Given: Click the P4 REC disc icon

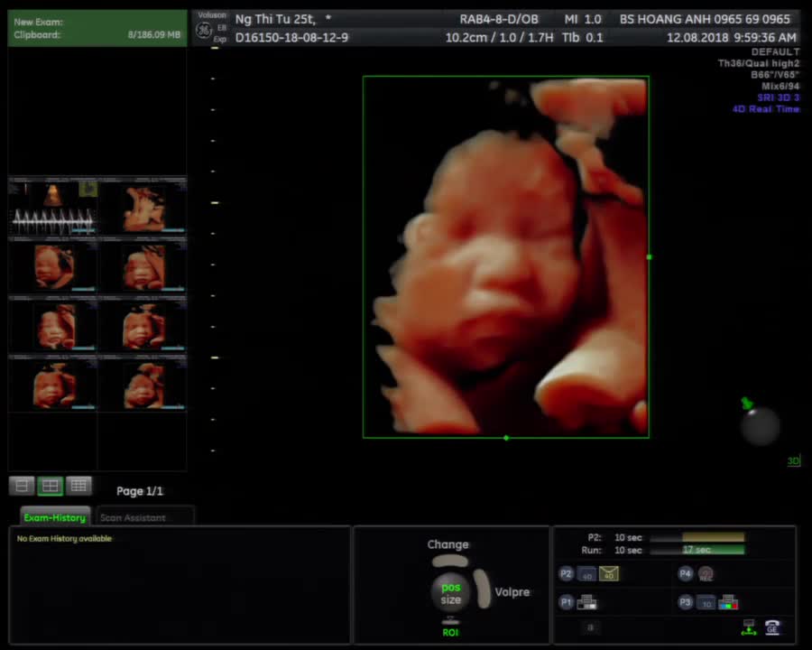Looking at the screenshot, I should (x=706, y=574).
